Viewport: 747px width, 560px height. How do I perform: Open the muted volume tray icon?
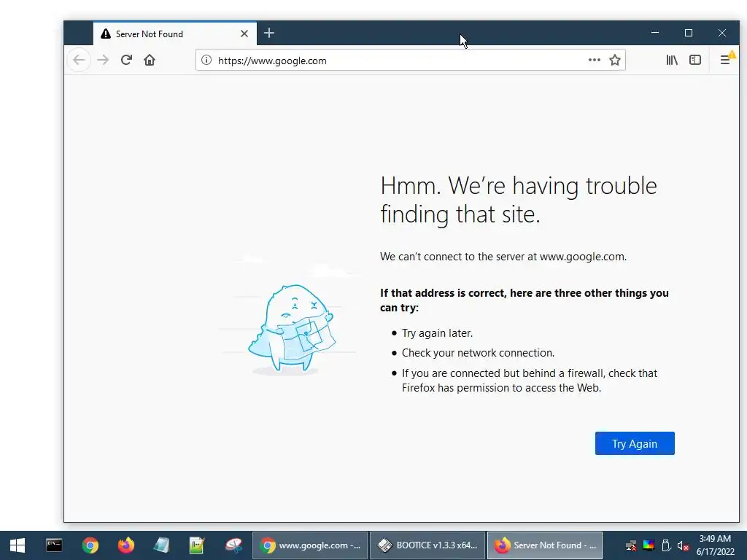click(x=683, y=545)
